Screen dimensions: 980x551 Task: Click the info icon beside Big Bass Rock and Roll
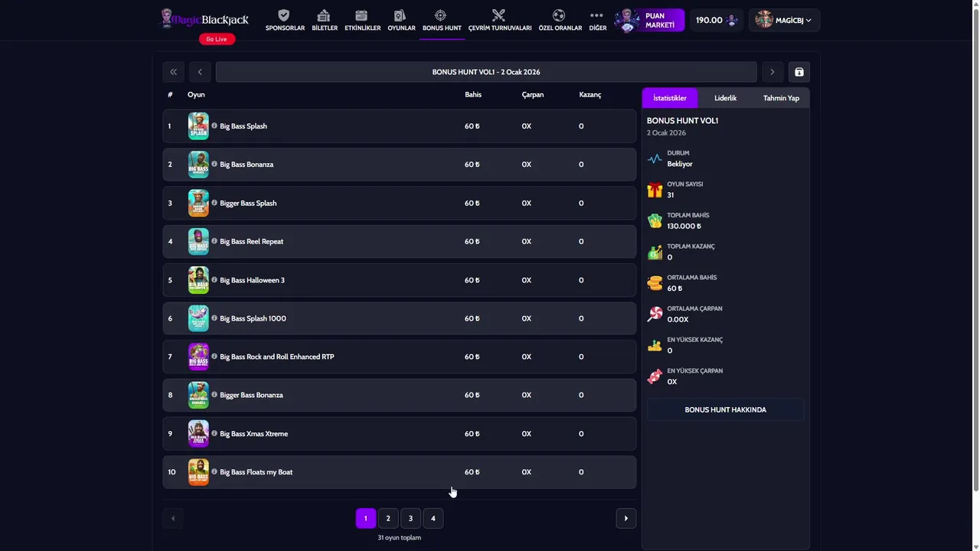(214, 357)
